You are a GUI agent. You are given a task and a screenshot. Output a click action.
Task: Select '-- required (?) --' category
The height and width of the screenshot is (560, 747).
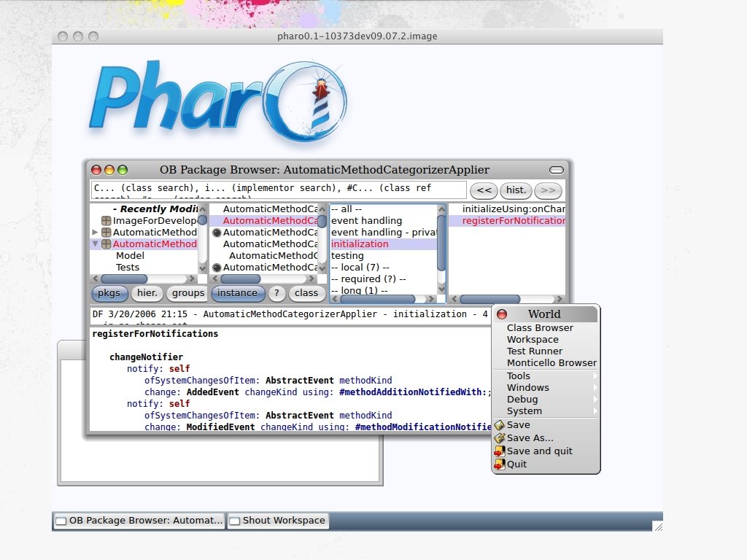(x=384, y=279)
